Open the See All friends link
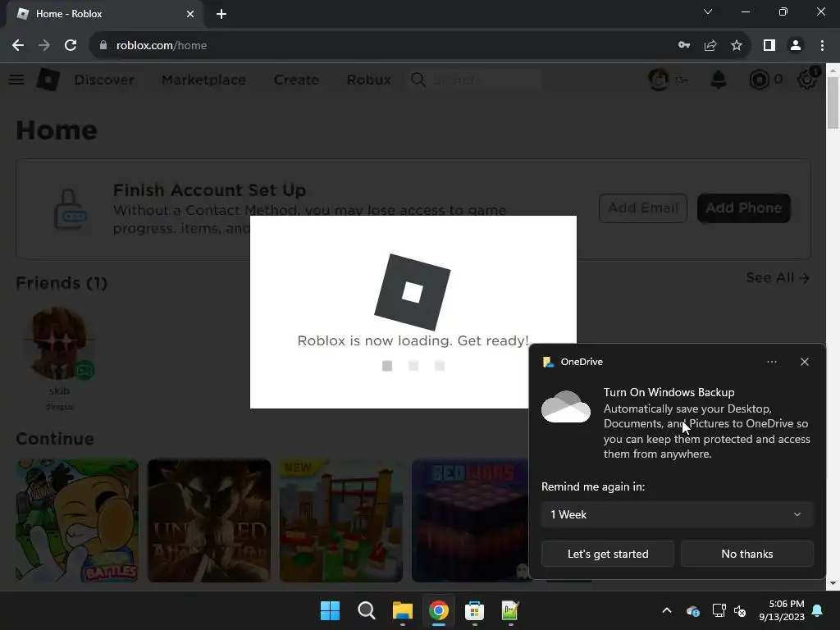Screen dimensions: 840x630 coord(778,278)
